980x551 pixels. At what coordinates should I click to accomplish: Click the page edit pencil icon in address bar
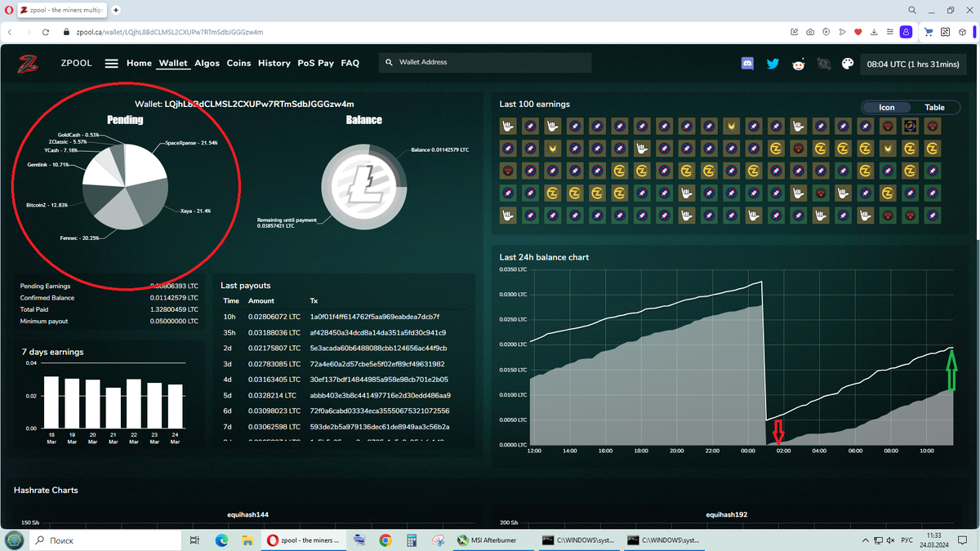(x=795, y=33)
